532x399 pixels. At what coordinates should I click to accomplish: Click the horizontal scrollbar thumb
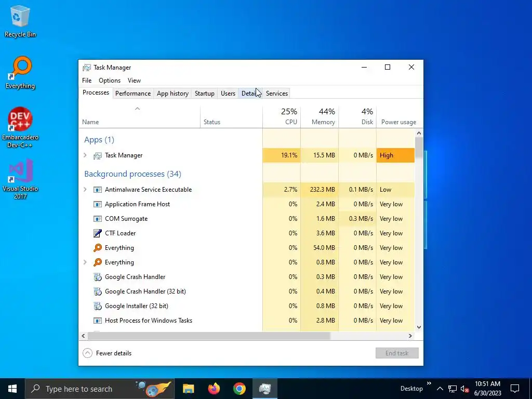click(209, 336)
